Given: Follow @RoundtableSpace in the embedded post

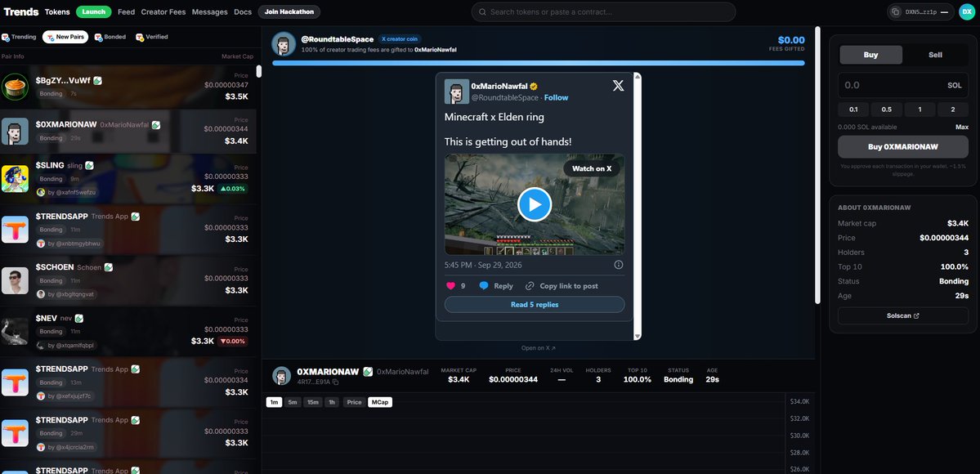Looking at the screenshot, I should pyautogui.click(x=557, y=97).
